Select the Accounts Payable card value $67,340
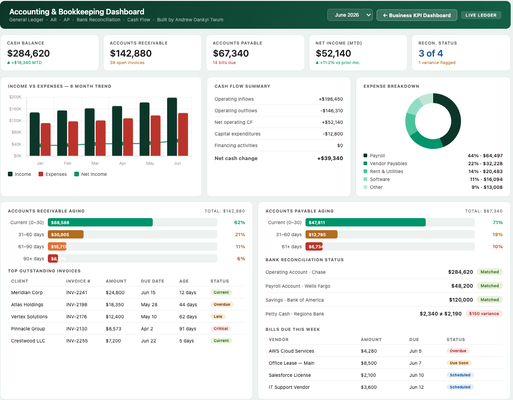The width and height of the screenshot is (513, 400). point(231,53)
